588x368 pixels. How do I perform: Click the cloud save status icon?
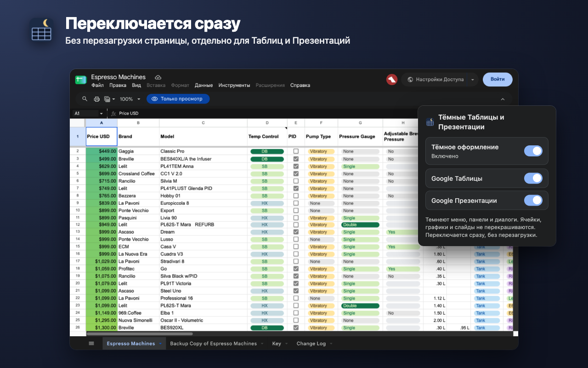158,77
